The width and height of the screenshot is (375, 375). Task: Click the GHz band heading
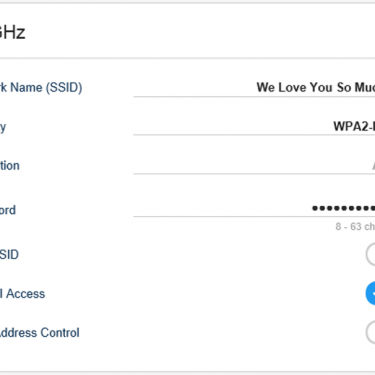pos(13,32)
